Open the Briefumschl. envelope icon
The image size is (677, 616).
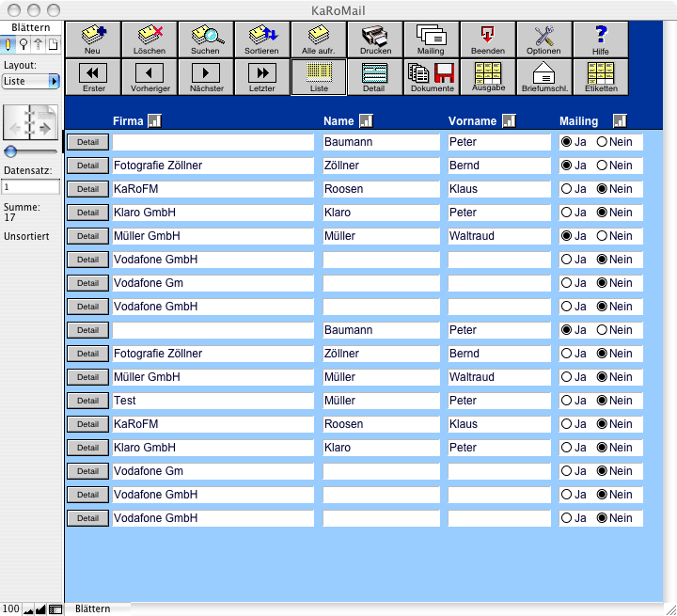[x=543, y=77]
